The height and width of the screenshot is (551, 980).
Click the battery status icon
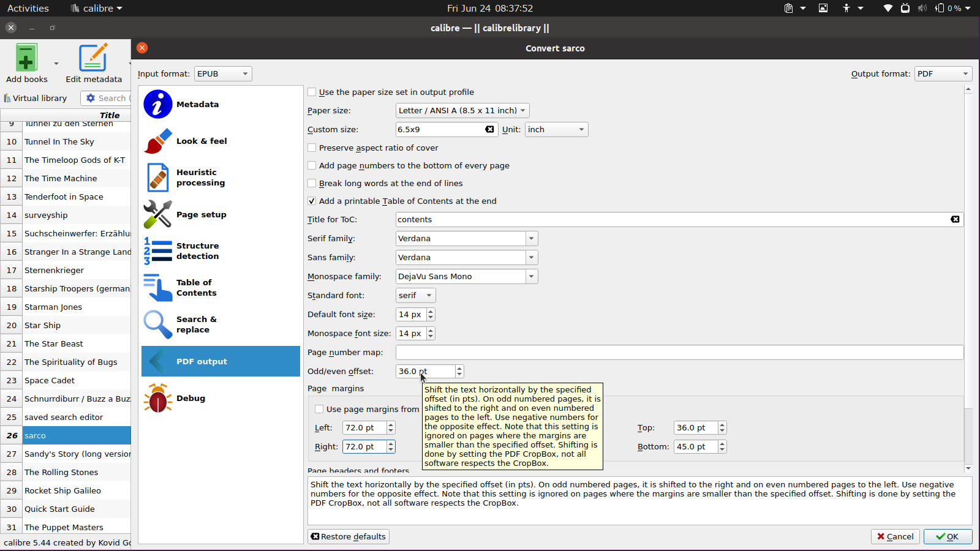(940, 8)
